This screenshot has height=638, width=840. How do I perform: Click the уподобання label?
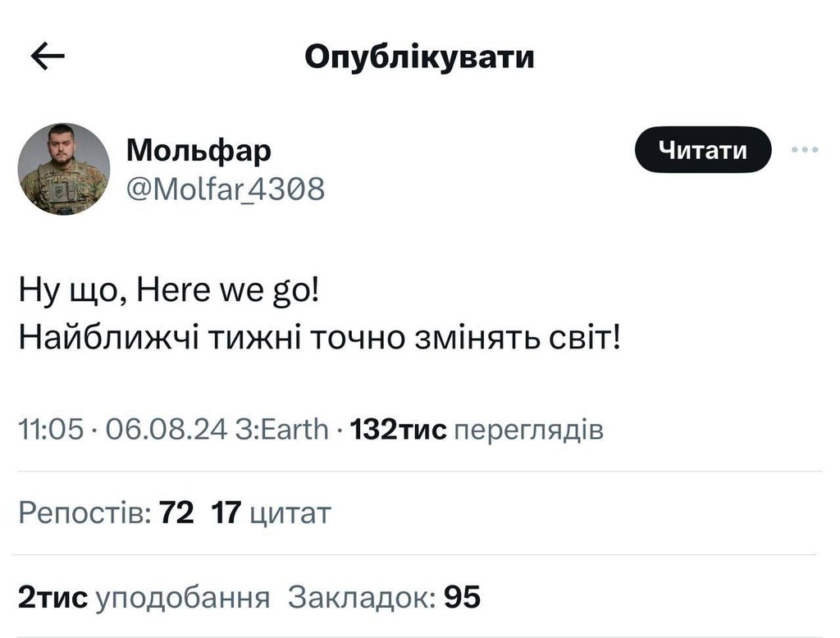click(185, 598)
